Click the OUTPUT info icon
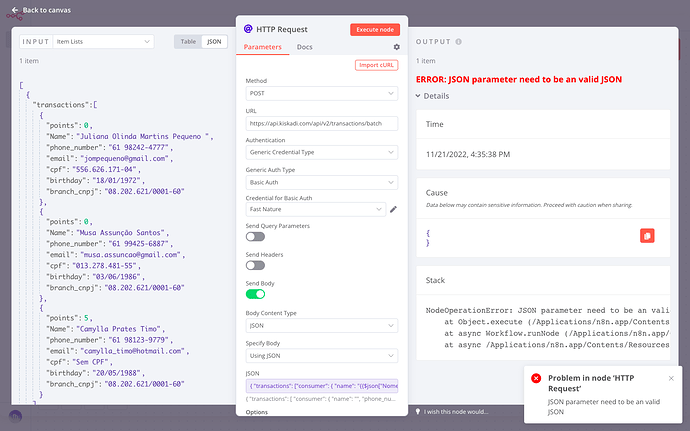The image size is (690, 431). coord(459,42)
